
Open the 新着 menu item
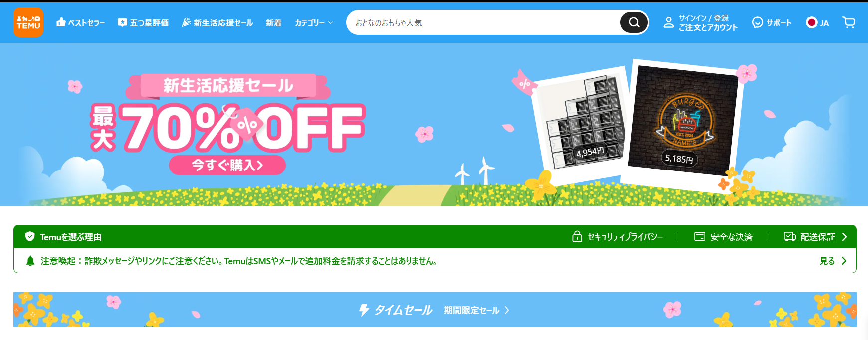(x=273, y=23)
